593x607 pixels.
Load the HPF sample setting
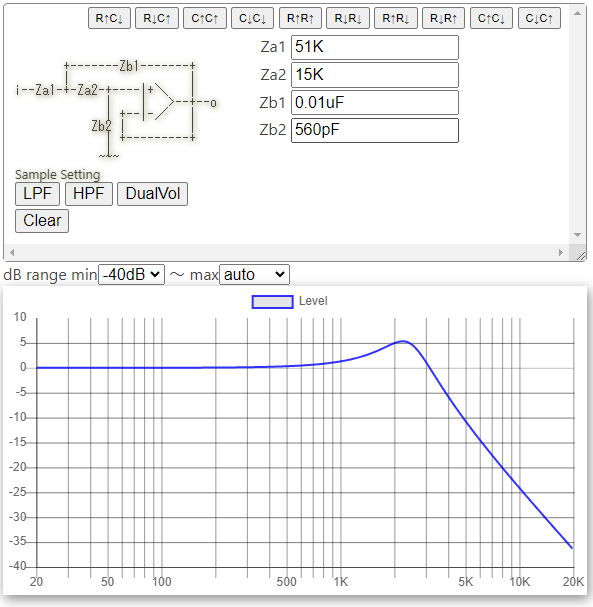tap(89, 194)
